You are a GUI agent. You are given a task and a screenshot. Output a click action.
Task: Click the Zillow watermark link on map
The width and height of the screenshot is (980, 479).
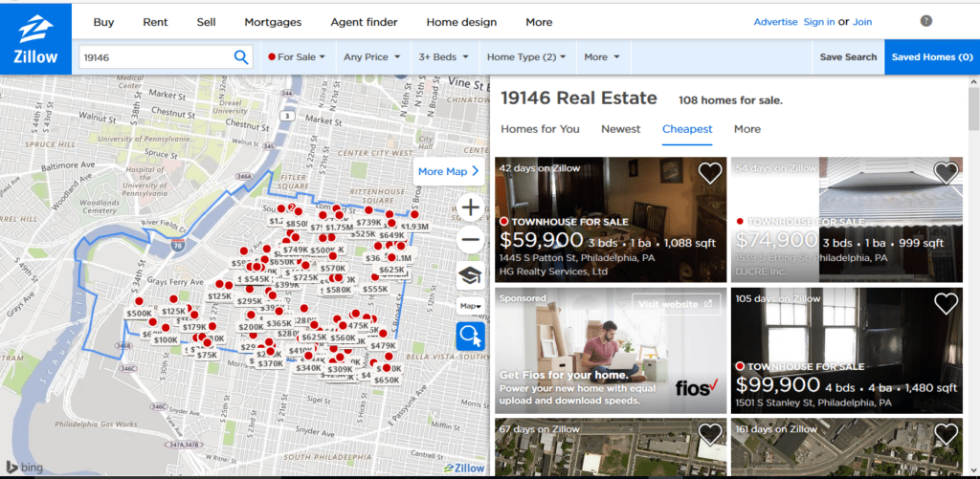point(464,468)
